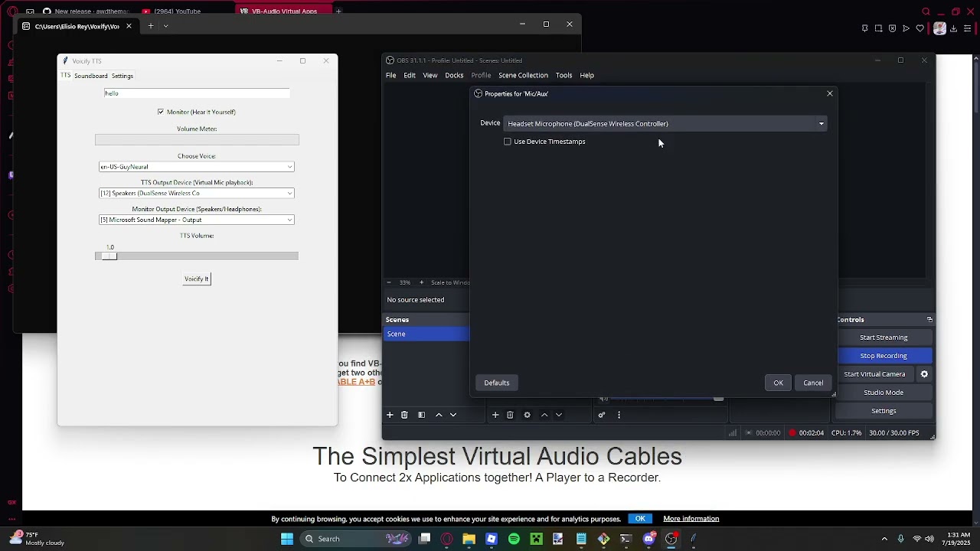Open Monitor Output Device dropdown
The width and height of the screenshot is (980, 551).
[x=197, y=220]
